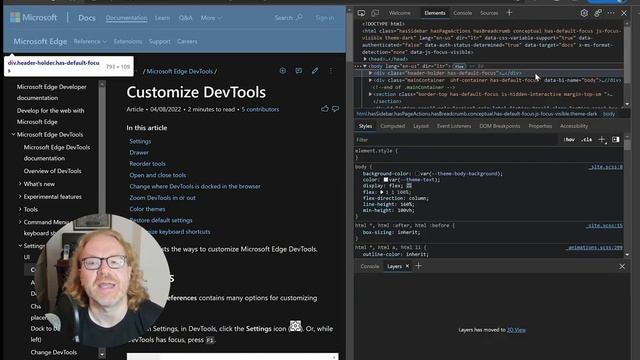Toggle the .cls class editor button

point(587,140)
